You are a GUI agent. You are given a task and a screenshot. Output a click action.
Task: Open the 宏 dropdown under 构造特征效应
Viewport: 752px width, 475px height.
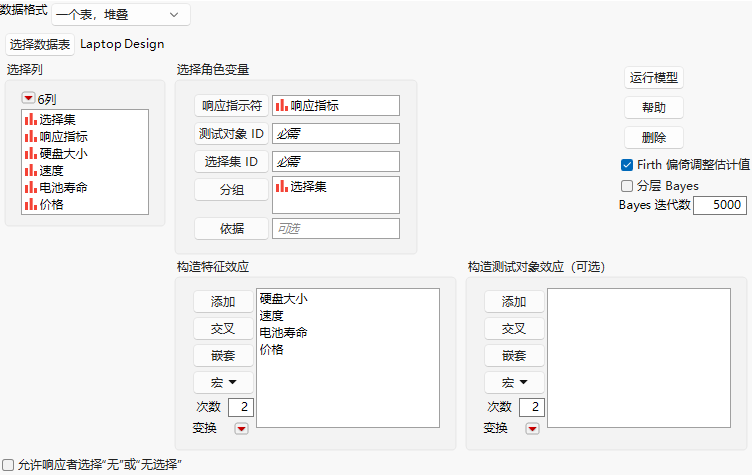pyautogui.click(x=223, y=382)
